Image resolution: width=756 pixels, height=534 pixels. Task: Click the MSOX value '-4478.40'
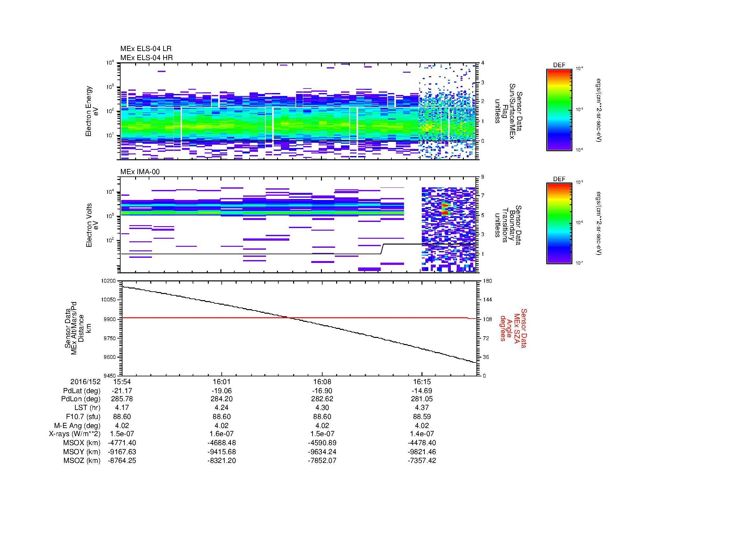coord(422,443)
